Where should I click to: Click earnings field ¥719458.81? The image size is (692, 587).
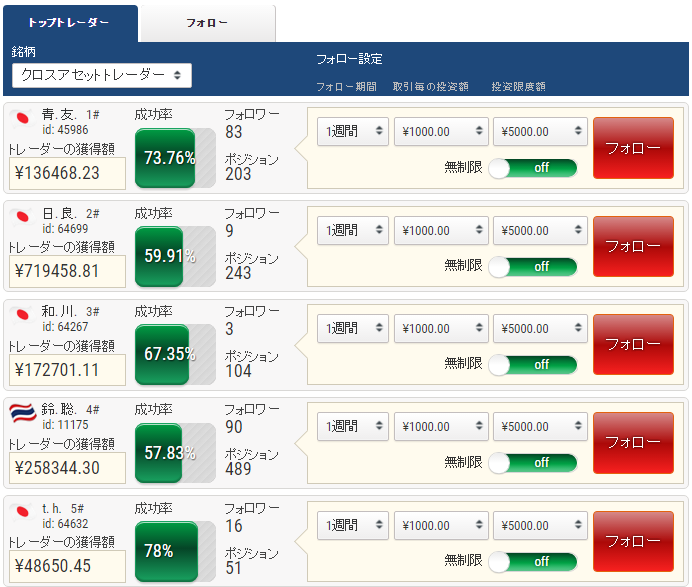tap(67, 271)
